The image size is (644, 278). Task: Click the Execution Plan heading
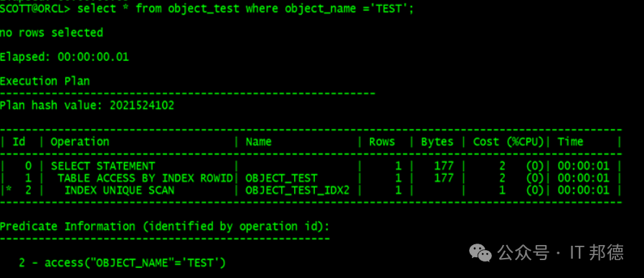44,81
